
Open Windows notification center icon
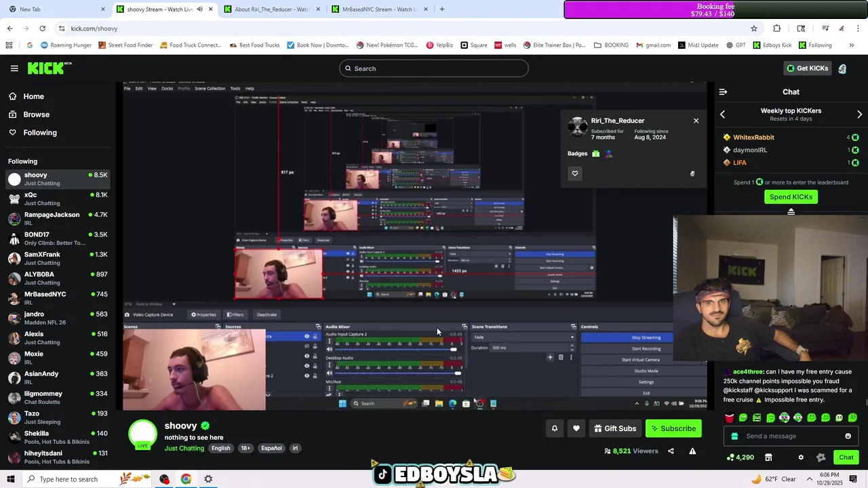tap(853, 479)
